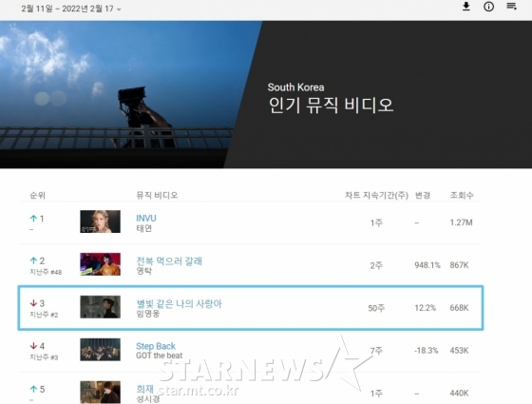Click the 임영웅 video thumbnail
Screen dimensions: 532x404
[100, 307]
